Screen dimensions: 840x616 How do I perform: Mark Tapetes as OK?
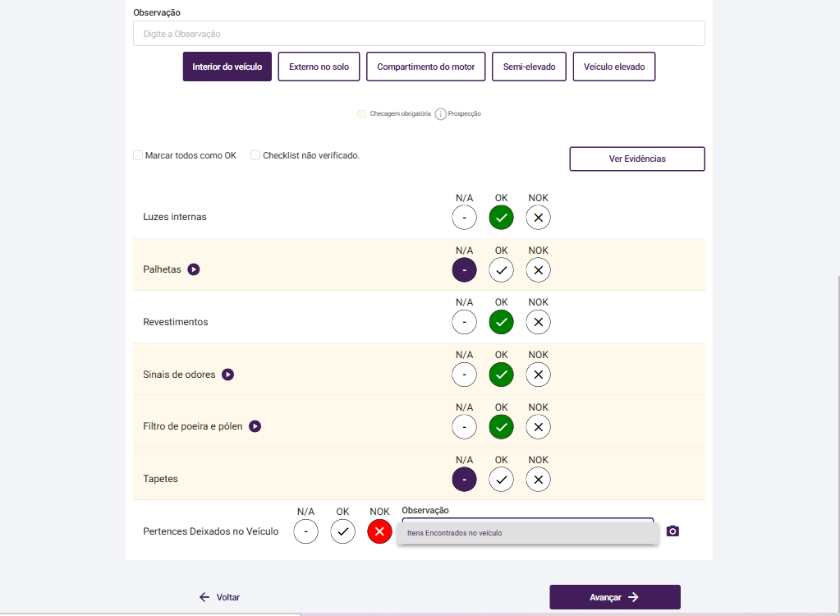coord(501,480)
